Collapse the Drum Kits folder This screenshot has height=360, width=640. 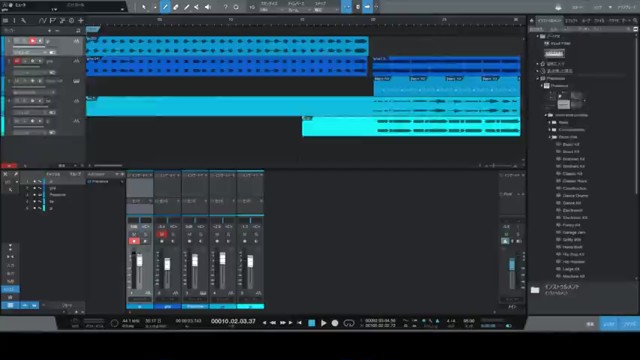tap(550, 137)
